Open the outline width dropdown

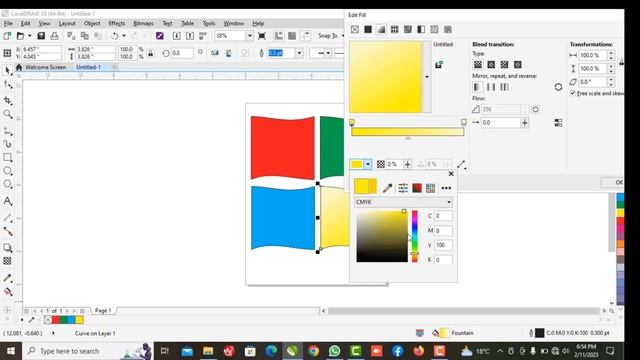point(299,53)
